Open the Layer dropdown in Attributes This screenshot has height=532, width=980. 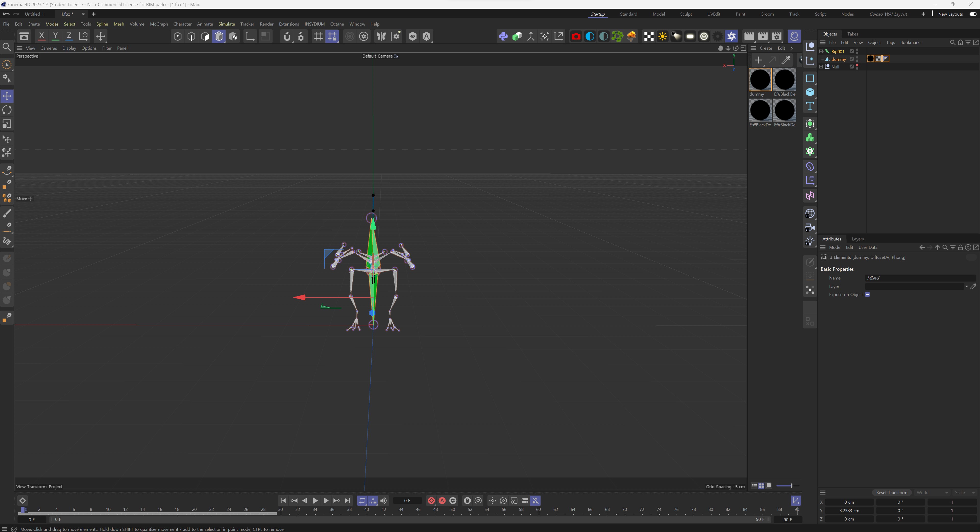[x=966, y=286]
